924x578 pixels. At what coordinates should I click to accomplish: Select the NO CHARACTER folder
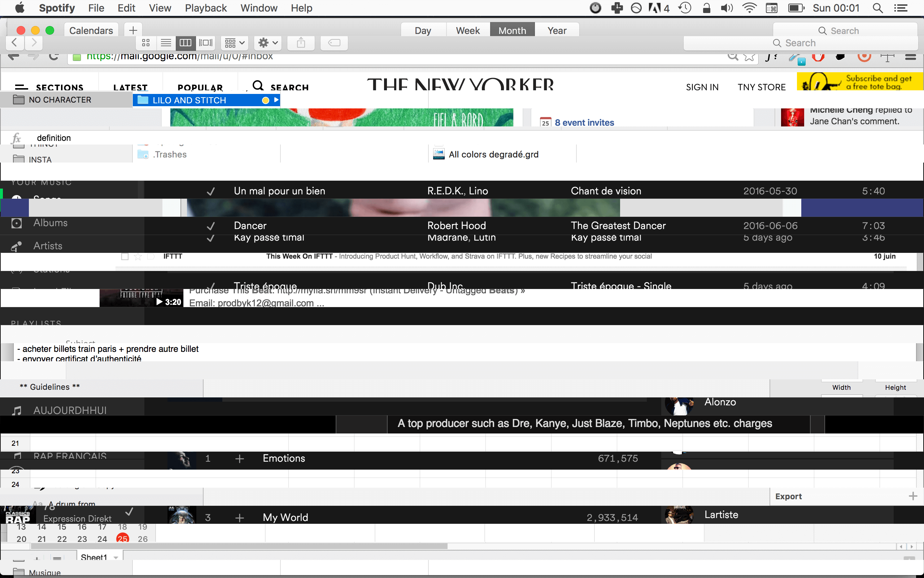tap(66, 100)
